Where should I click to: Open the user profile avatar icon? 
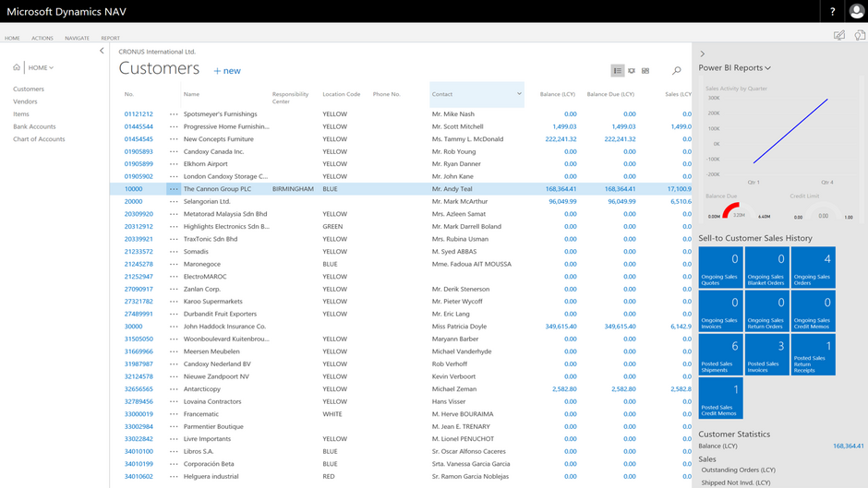(x=856, y=12)
